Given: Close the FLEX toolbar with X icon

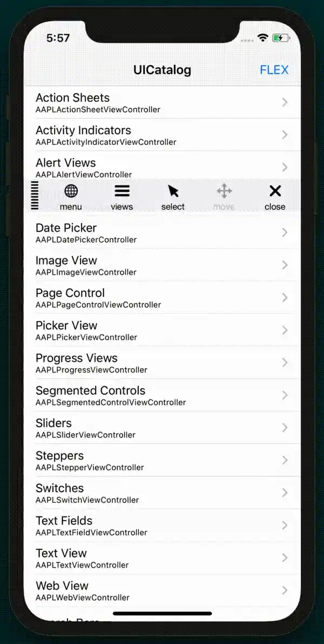Looking at the screenshot, I should click(275, 190).
